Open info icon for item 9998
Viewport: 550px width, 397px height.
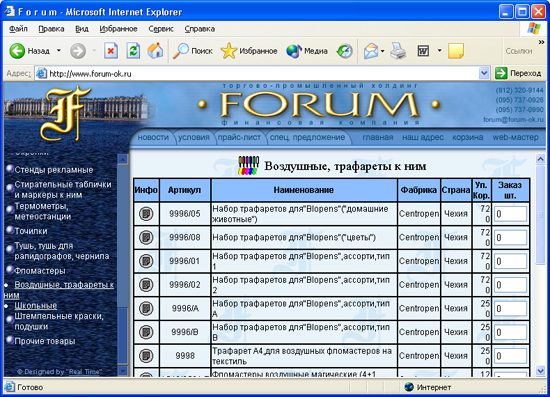pos(146,356)
